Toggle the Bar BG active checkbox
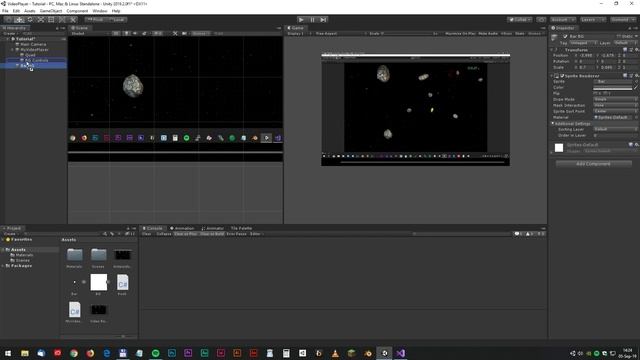Screen dimensions: 640x360 click(x=565, y=37)
